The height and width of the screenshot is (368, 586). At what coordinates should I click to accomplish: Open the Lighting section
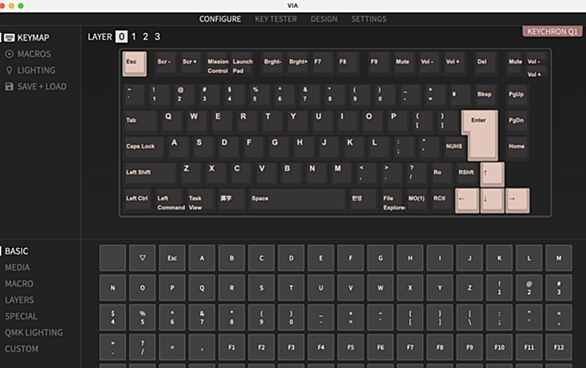pos(30,70)
